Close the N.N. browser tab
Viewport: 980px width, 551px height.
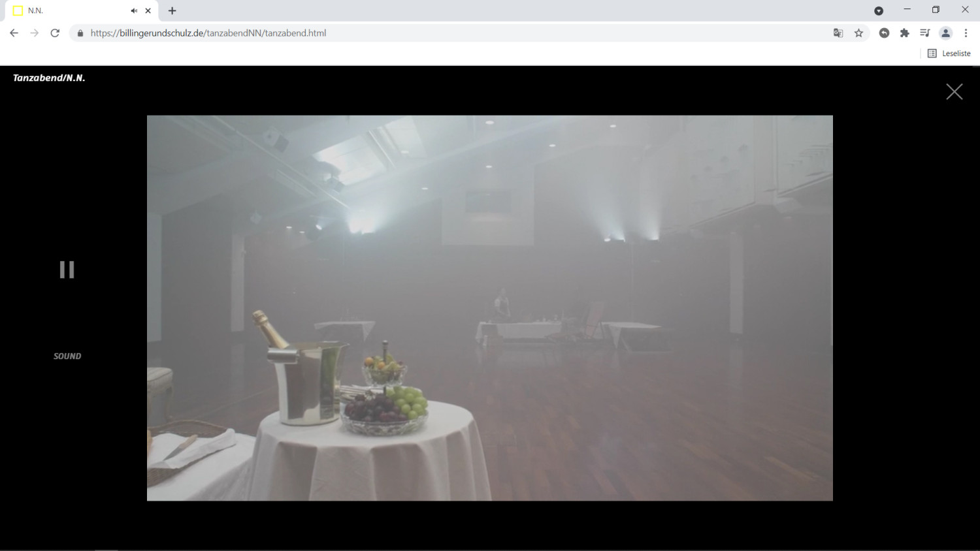click(148, 11)
